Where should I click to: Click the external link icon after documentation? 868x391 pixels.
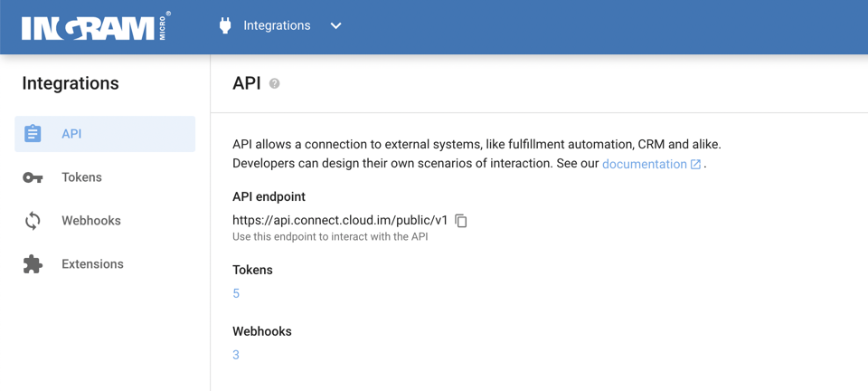696,165
